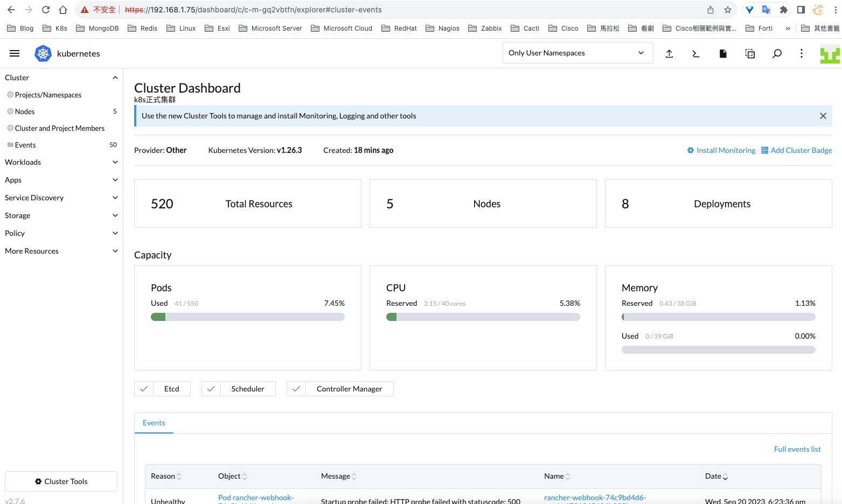Open the Full events list link

tap(797, 449)
